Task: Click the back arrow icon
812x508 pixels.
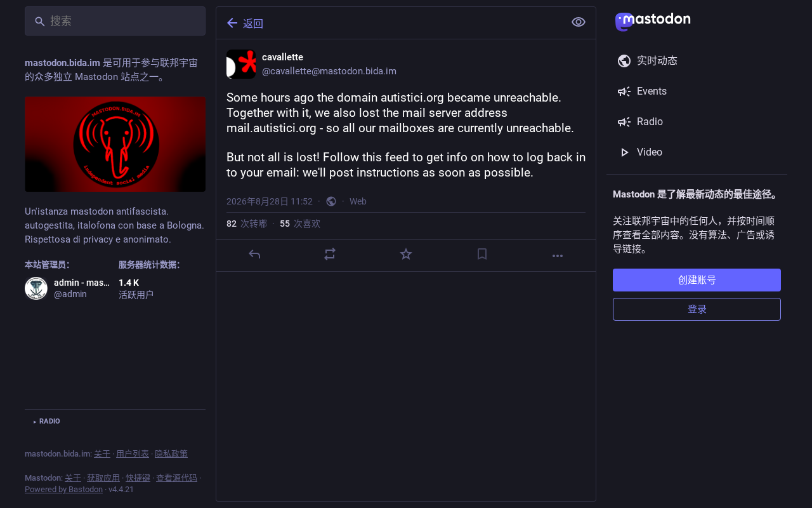Action: click(232, 23)
